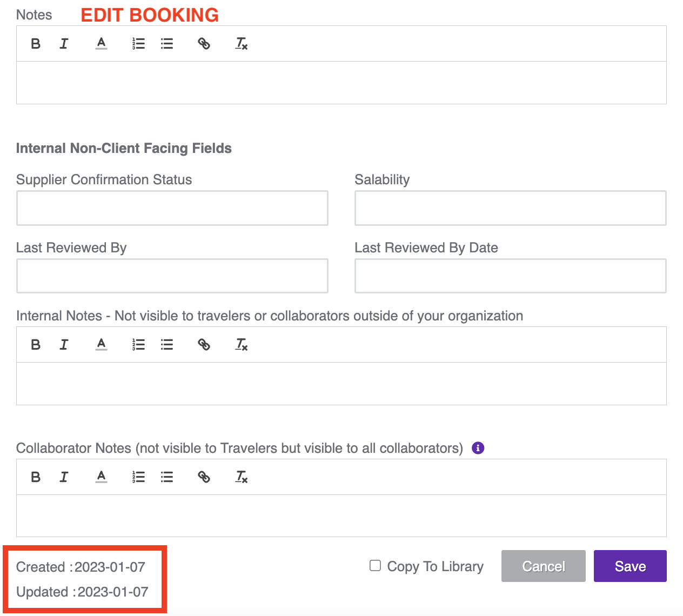The image size is (683, 616).
Task: Insert numbered list in Internal Notes editor
Action: pos(138,345)
